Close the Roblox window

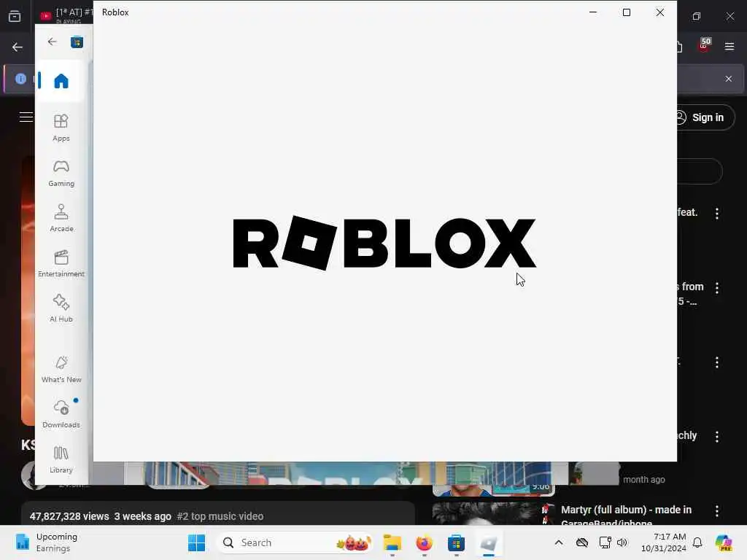659,12
